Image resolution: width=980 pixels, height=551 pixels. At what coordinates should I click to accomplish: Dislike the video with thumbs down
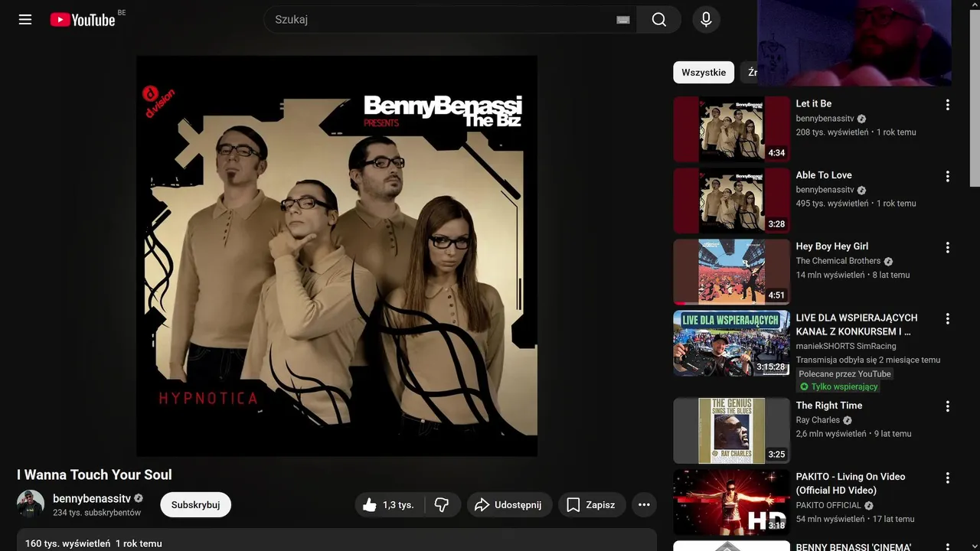point(442,505)
